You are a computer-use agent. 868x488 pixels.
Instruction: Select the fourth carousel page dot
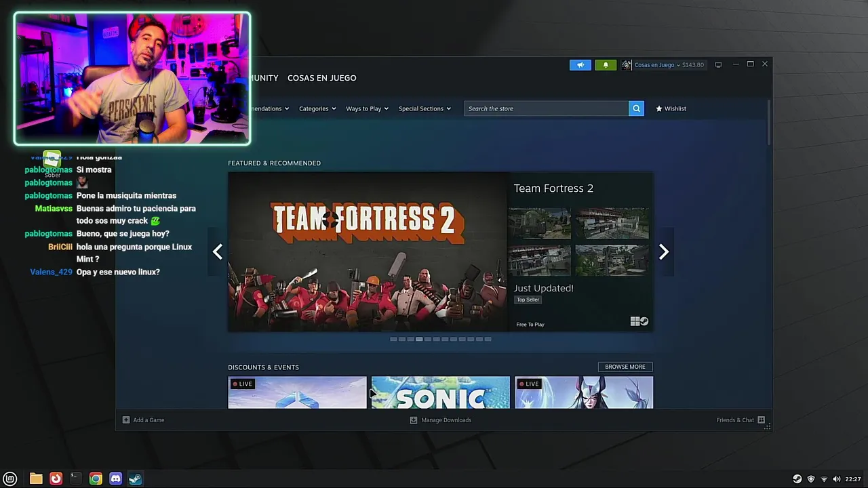[x=419, y=339]
